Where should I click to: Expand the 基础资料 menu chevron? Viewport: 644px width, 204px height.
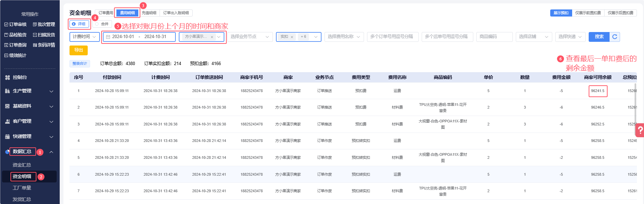click(x=51, y=107)
